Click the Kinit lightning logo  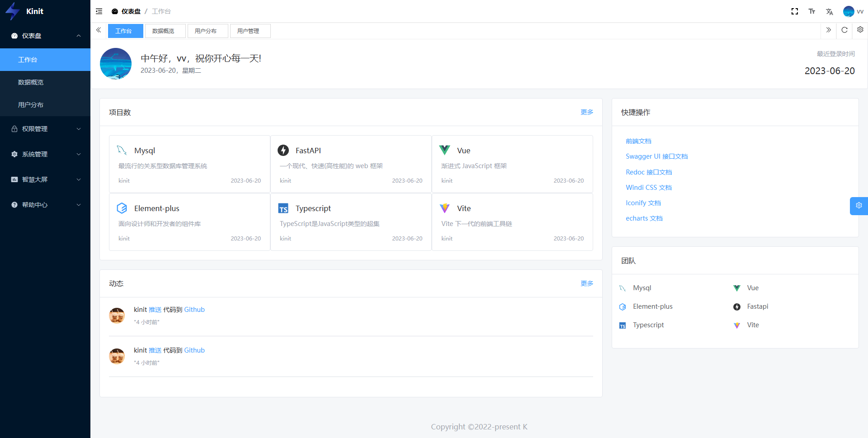pos(13,11)
